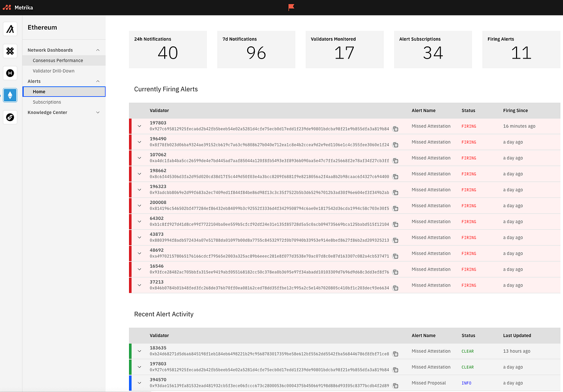The image size is (563, 392).
Task: Click '13 hours ago' last updated cell
Action: tap(517, 351)
